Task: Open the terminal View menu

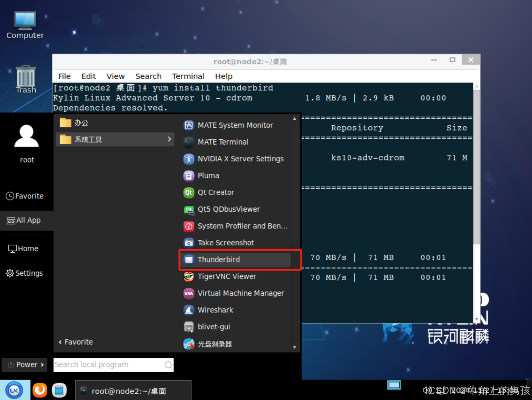Action: click(x=115, y=76)
